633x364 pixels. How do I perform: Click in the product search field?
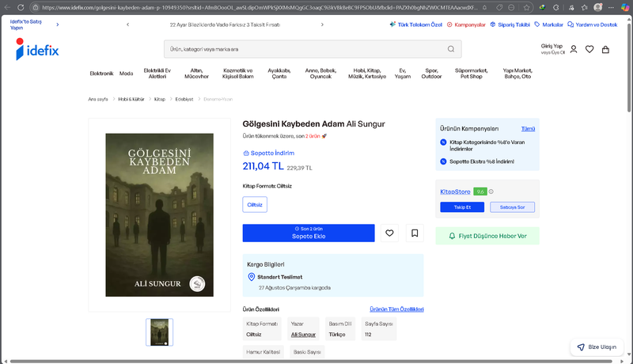[x=313, y=49]
